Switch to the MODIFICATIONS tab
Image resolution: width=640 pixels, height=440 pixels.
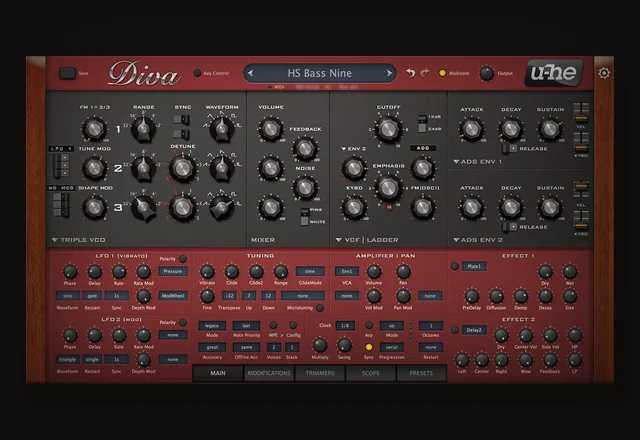click(269, 373)
